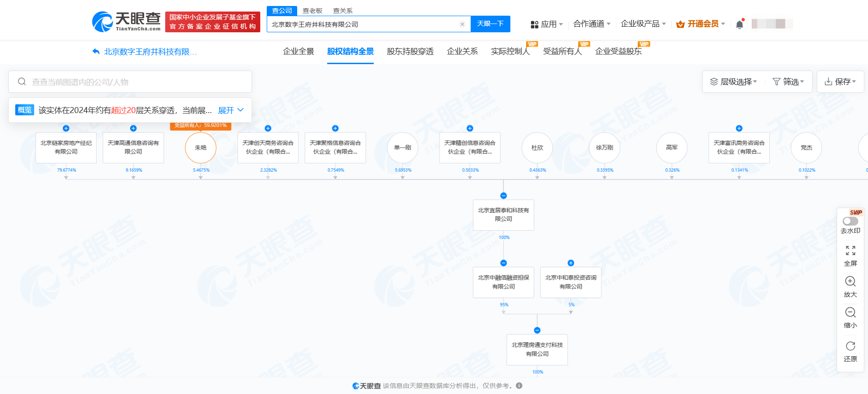Select 北京中和泰投资咨询有限公司 node
The image size is (868, 394).
[x=571, y=282]
